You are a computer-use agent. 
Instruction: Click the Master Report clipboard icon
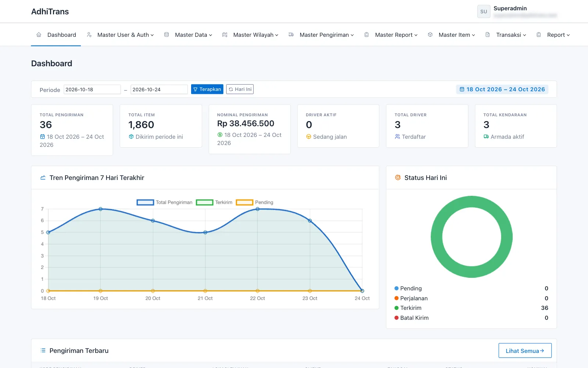tap(366, 35)
